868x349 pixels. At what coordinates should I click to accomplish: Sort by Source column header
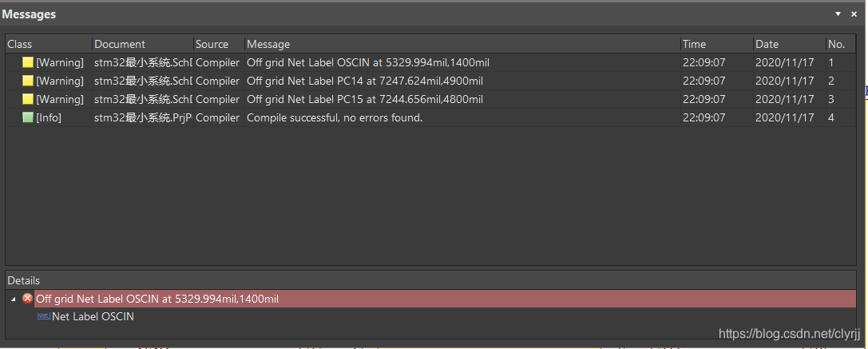(x=217, y=44)
